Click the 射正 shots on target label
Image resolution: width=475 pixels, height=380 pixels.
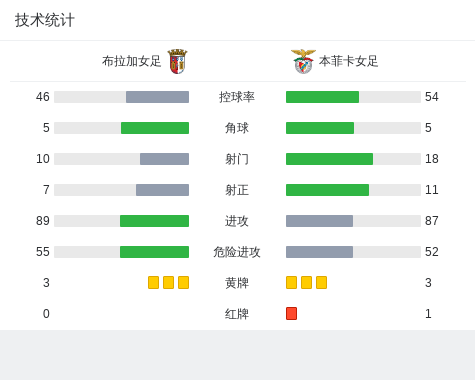(237, 190)
